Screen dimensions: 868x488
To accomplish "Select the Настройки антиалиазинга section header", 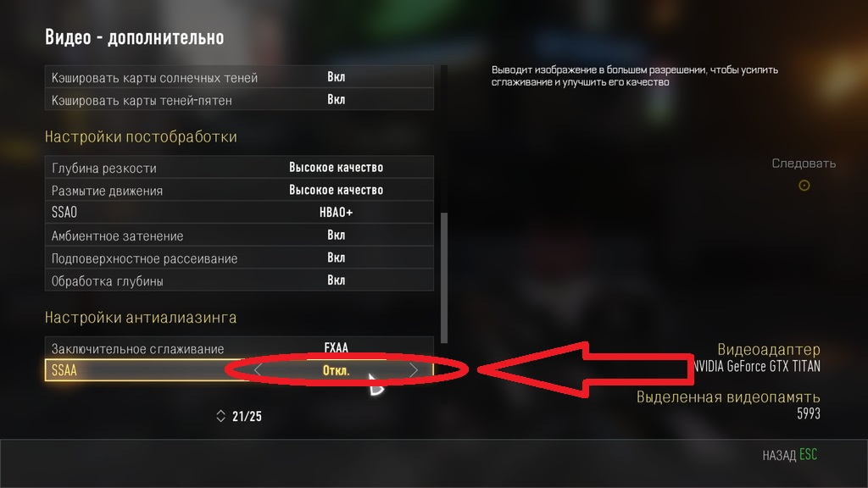I will click(141, 318).
